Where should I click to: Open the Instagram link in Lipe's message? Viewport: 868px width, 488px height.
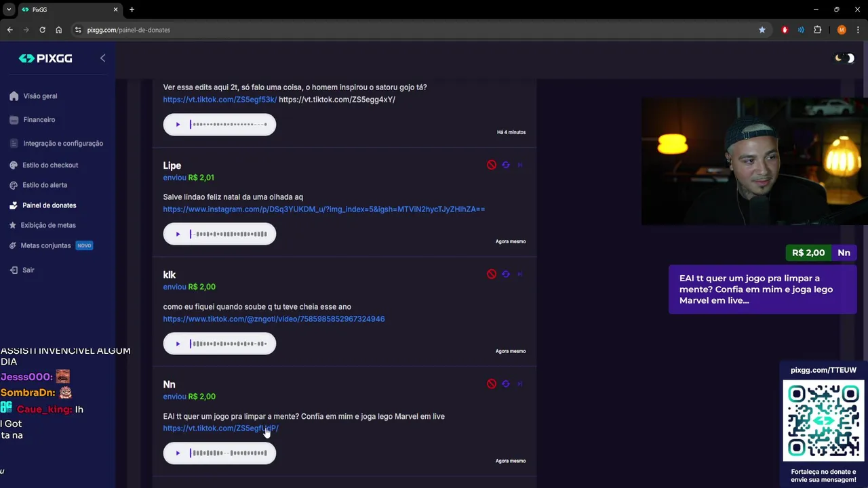coord(323,209)
